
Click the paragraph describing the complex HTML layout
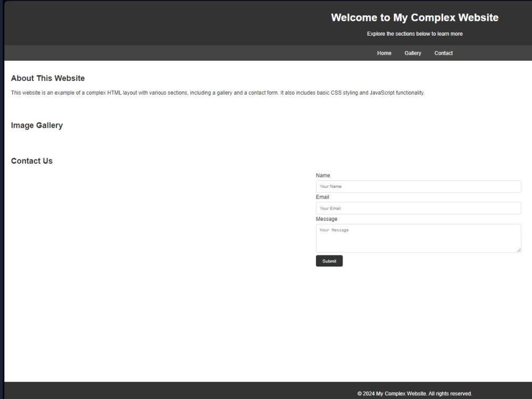tap(218, 93)
